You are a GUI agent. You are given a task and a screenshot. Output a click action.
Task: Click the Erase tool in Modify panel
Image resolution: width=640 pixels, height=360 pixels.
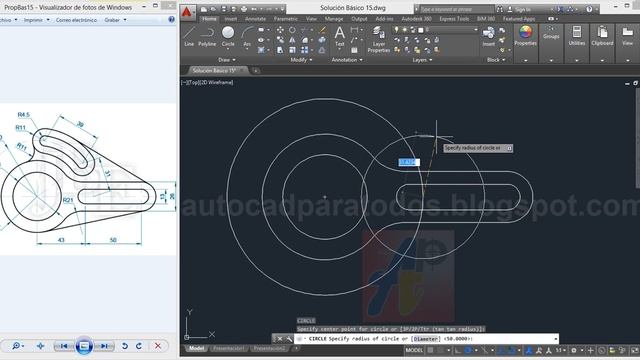tap(322, 30)
